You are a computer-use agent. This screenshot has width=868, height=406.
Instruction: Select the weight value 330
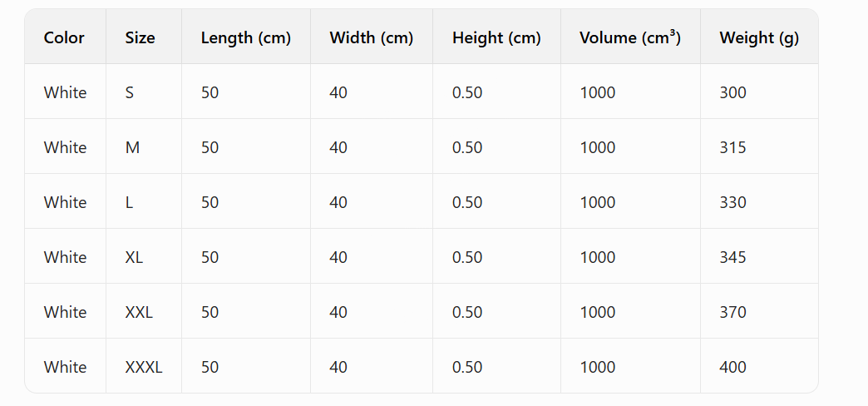pos(733,202)
